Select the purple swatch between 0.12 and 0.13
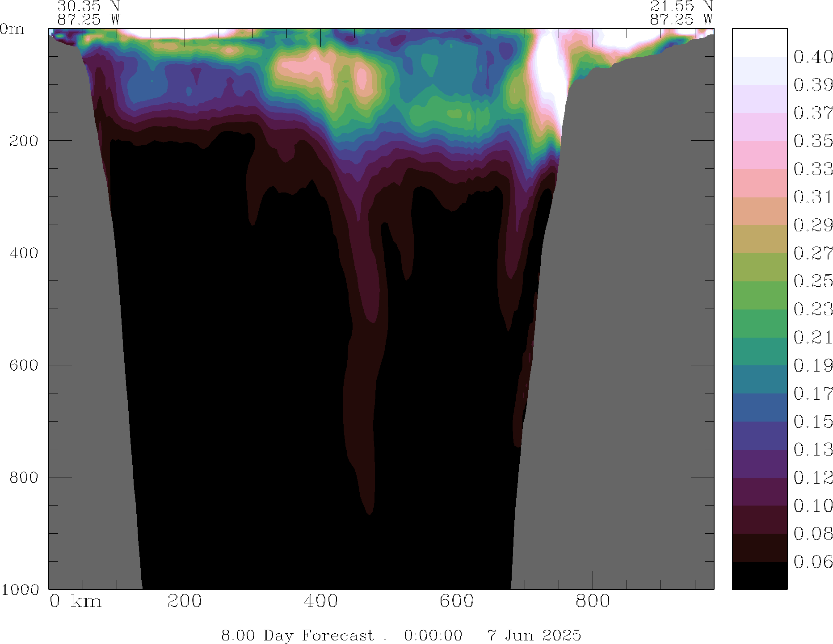 [x=759, y=464]
